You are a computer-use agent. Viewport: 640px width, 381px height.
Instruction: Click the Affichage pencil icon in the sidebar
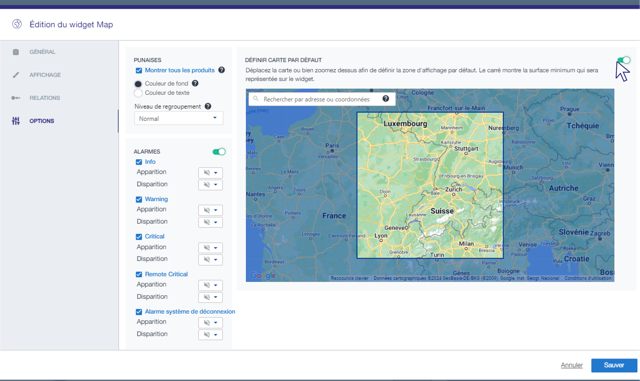click(x=16, y=75)
